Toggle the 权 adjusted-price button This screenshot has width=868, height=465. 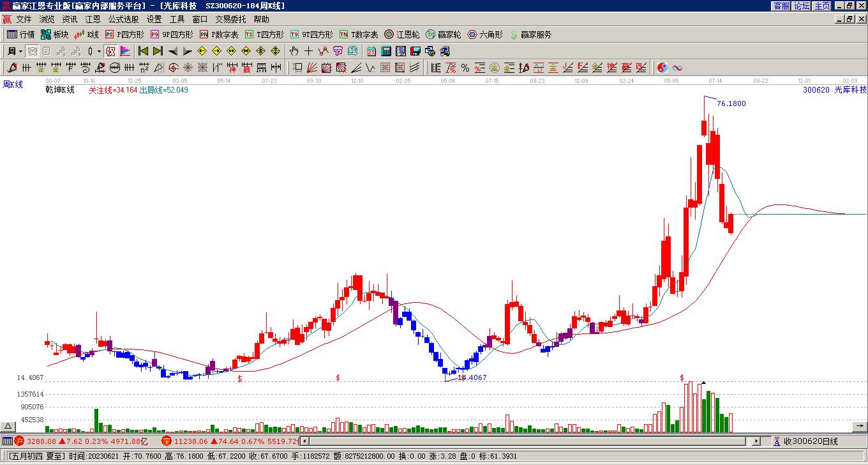click(110, 51)
